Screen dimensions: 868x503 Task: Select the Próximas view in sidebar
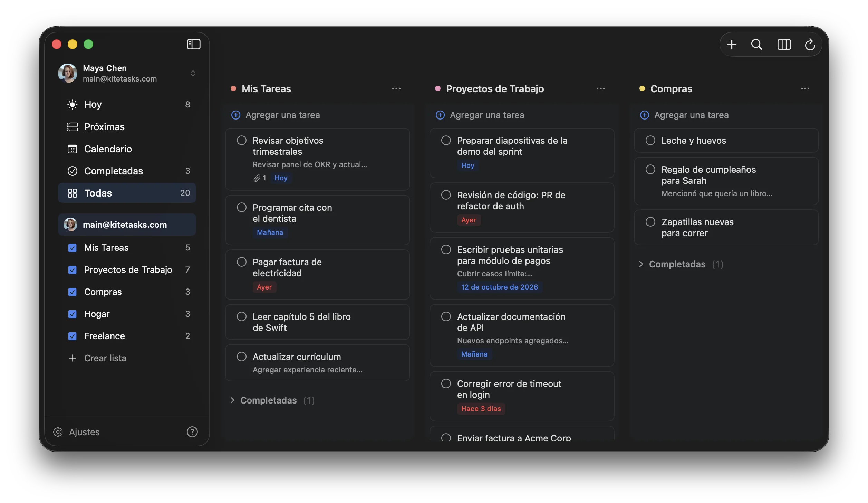pos(127,127)
